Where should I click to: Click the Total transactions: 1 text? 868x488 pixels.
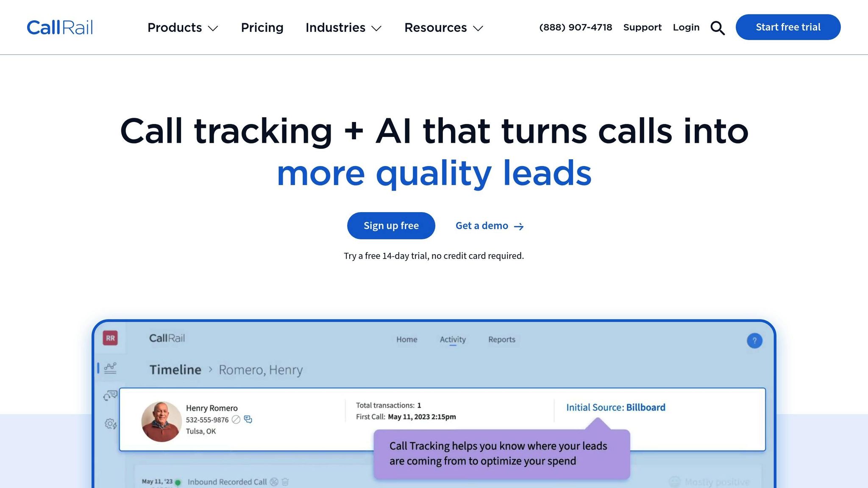[388, 405]
